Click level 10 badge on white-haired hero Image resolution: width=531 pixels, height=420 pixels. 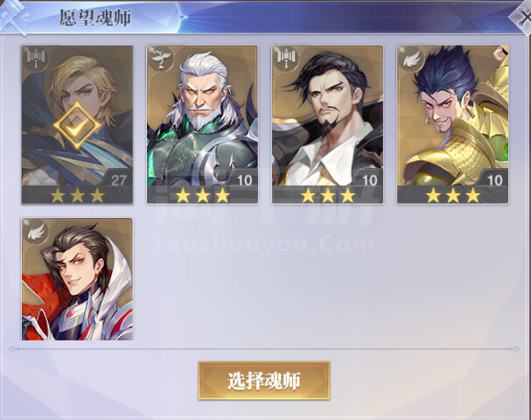(x=244, y=180)
